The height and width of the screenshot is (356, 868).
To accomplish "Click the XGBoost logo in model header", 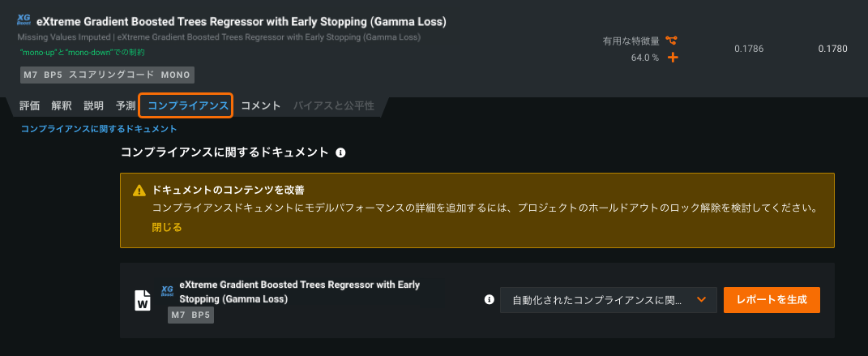I will click(24, 20).
